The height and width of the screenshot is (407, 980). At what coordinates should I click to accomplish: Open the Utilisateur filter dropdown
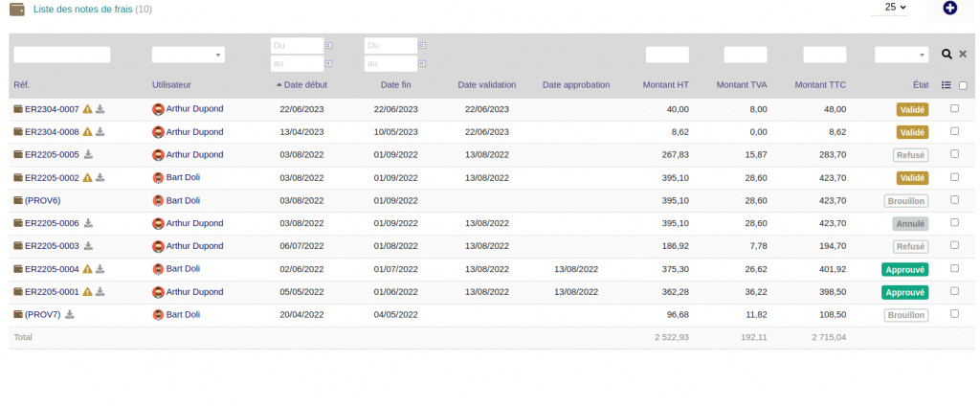tap(189, 56)
